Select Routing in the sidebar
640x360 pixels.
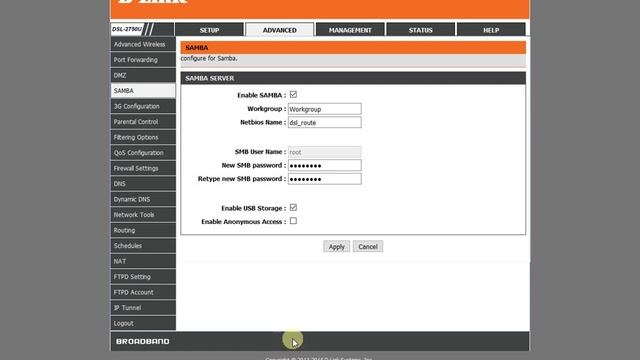coord(143,230)
